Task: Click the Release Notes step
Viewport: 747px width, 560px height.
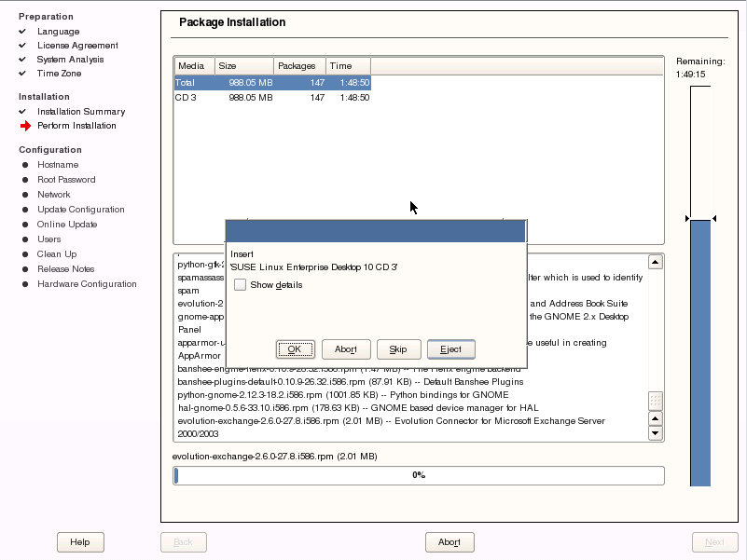Action: point(65,269)
